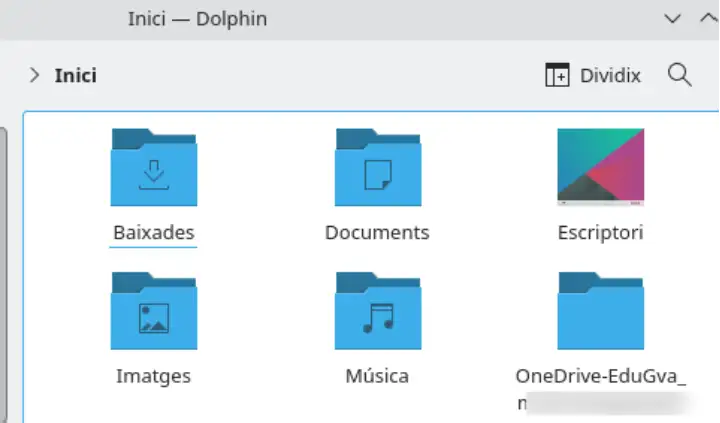
Task: Click the left side panel scrollbar
Action: tap(3, 270)
